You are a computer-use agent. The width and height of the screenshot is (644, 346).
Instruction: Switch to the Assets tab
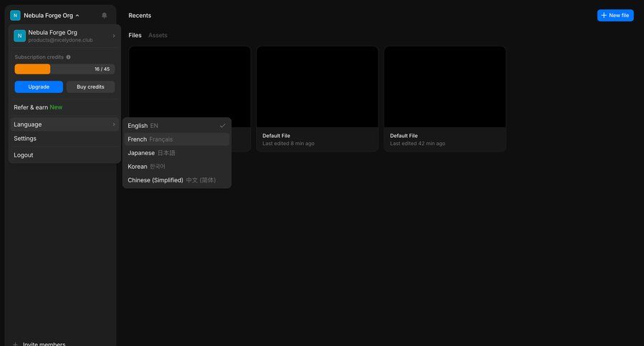pos(157,35)
